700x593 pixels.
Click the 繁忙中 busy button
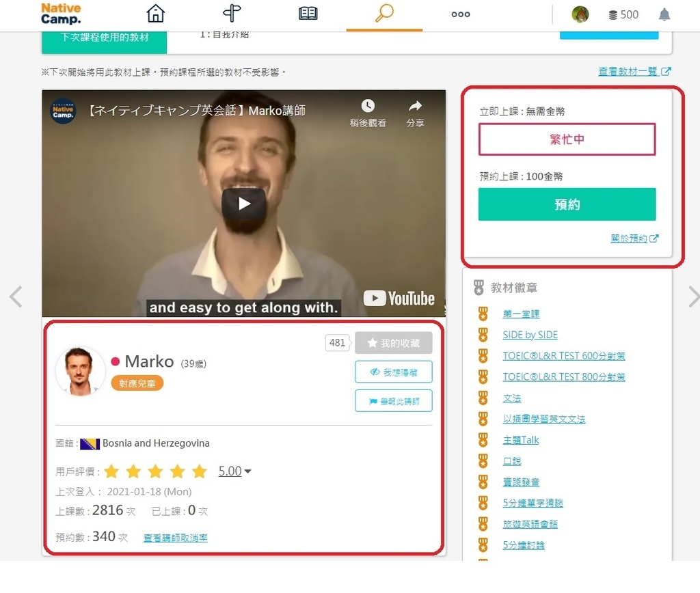click(x=567, y=139)
